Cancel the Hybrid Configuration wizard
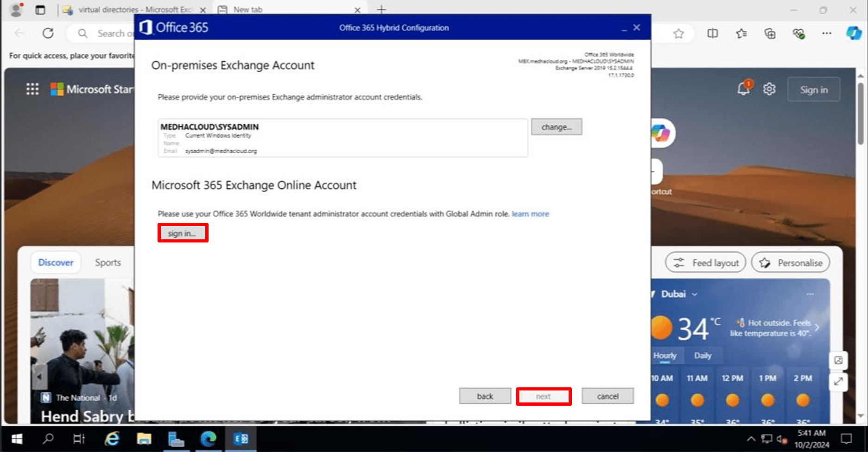Viewport: 868px width, 452px height. [607, 396]
